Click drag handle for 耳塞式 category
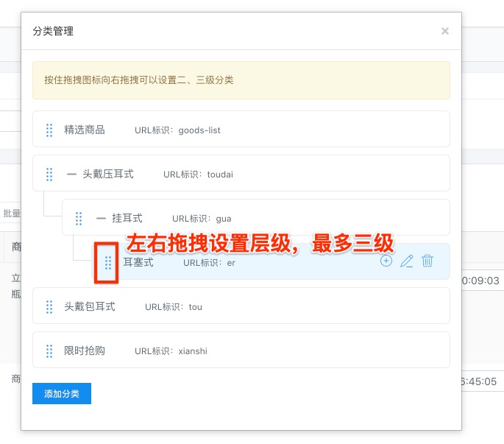The image size is (504, 444). 108,262
